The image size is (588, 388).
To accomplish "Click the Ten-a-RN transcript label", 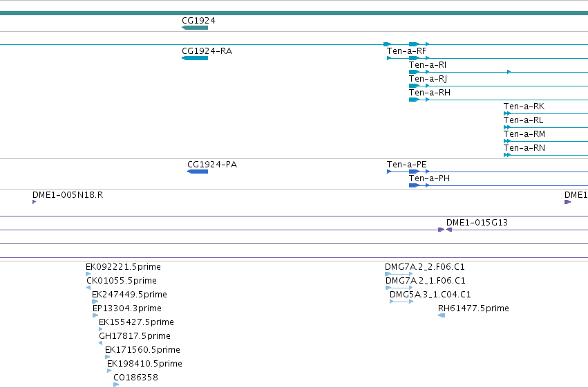I will click(524, 148).
